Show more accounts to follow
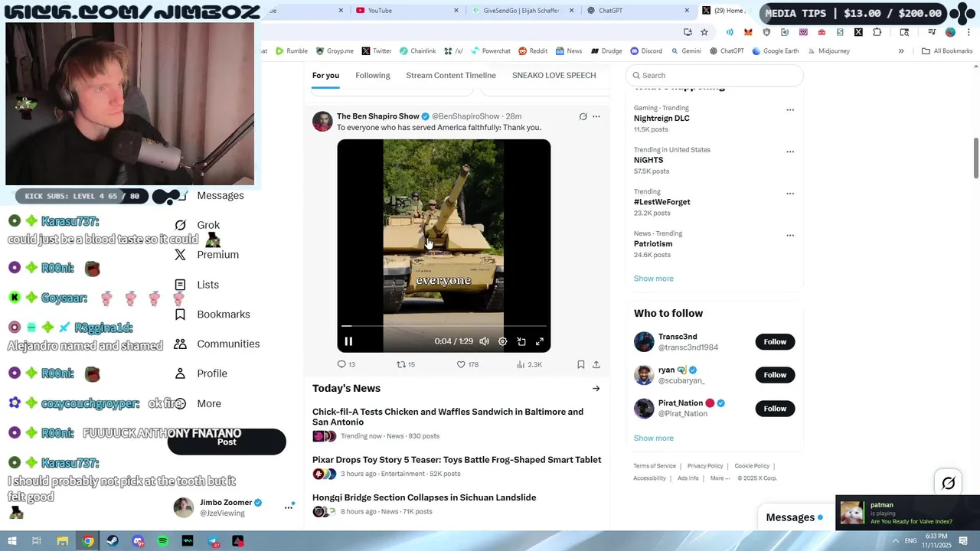This screenshot has height=551, width=980. [x=654, y=438]
